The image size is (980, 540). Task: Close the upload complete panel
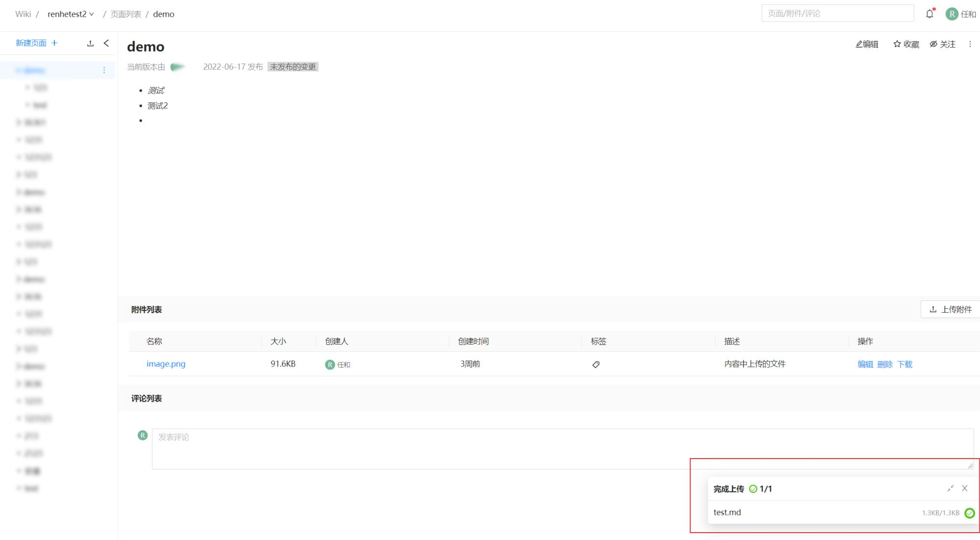(x=965, y=488)
